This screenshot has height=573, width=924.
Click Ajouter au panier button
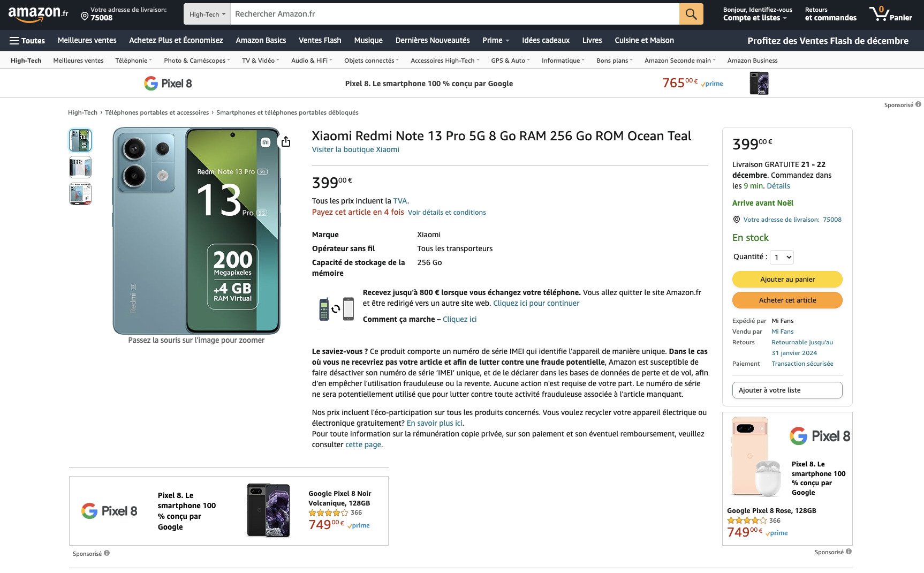[x=787, y=280]
